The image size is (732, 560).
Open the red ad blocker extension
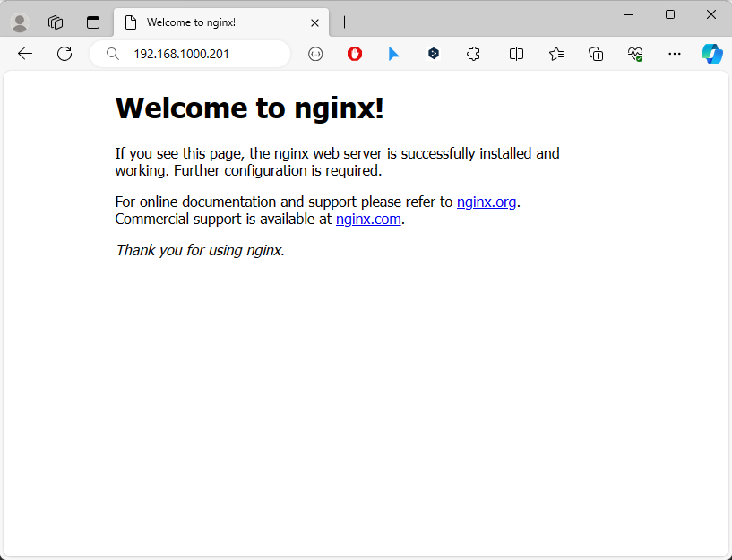point(355,54)
